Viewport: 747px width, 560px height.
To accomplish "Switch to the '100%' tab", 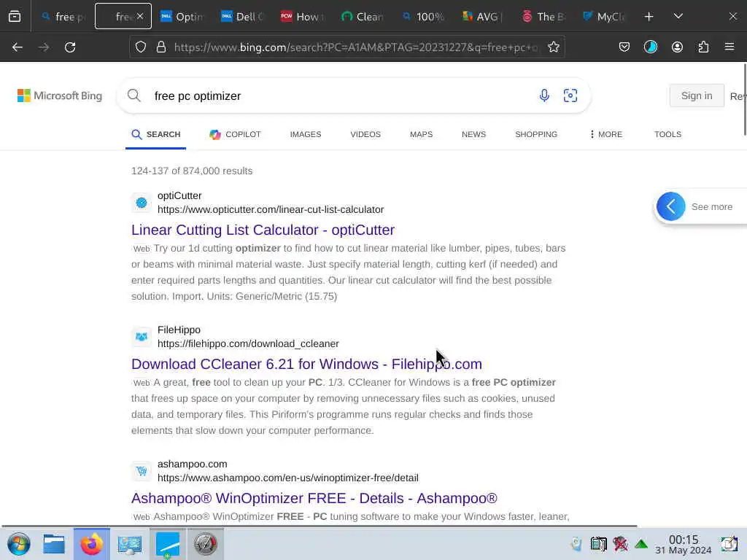I will point(422,17).
